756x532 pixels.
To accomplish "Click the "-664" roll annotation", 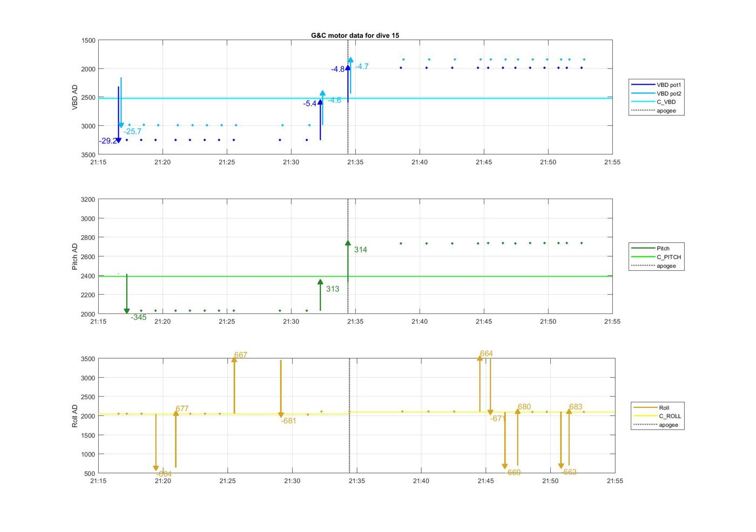I will (164, 474).
